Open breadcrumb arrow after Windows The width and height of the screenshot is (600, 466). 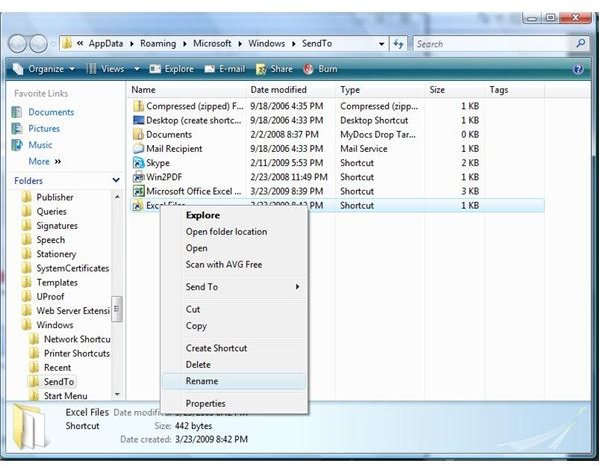pos(293,44)
